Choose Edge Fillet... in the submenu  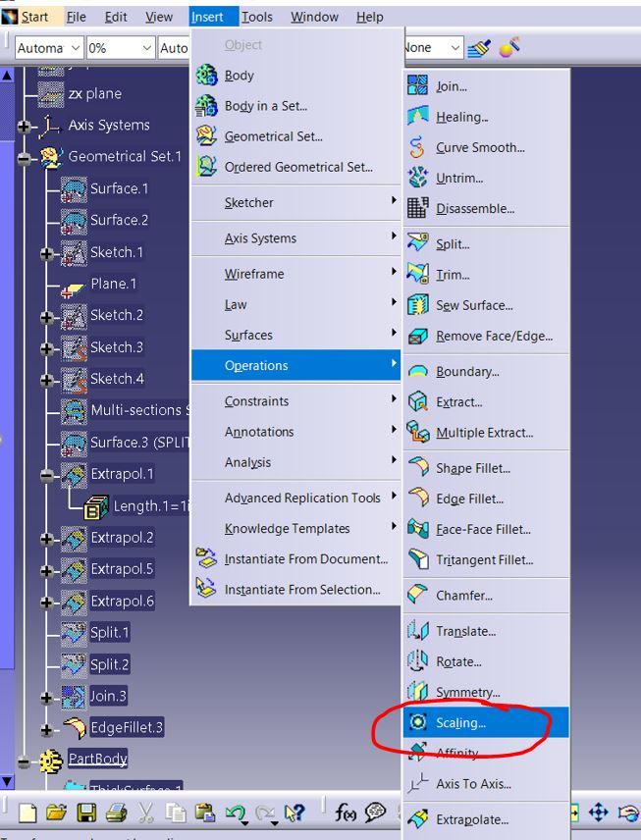469,499
